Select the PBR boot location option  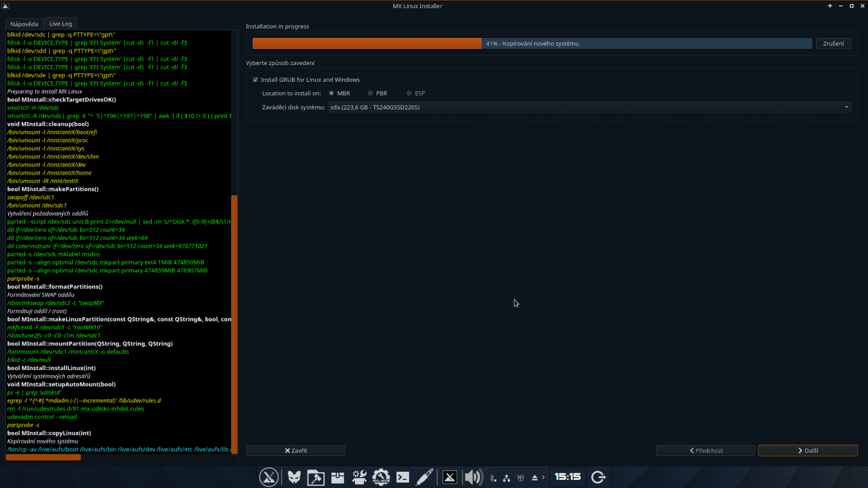pyautogui.click(x=371, y=93)
